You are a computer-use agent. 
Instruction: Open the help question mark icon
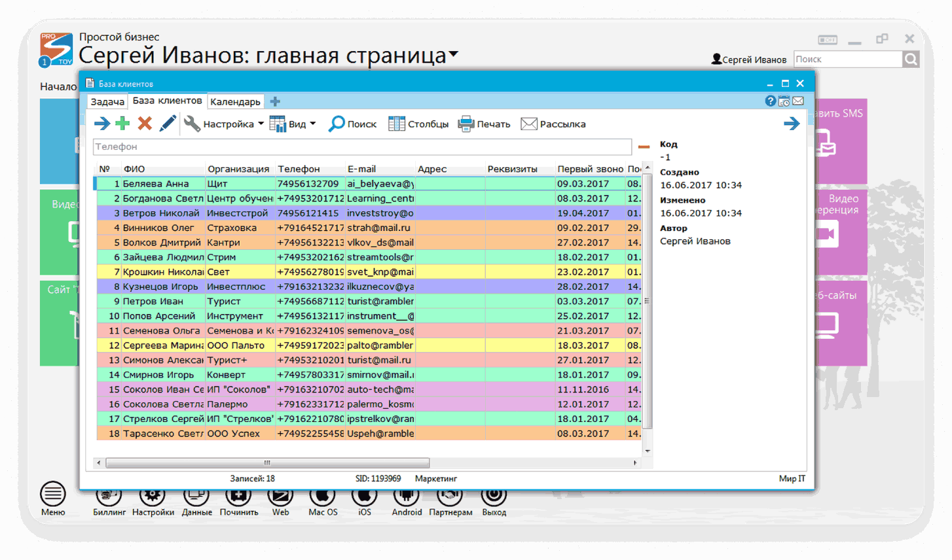771,101
